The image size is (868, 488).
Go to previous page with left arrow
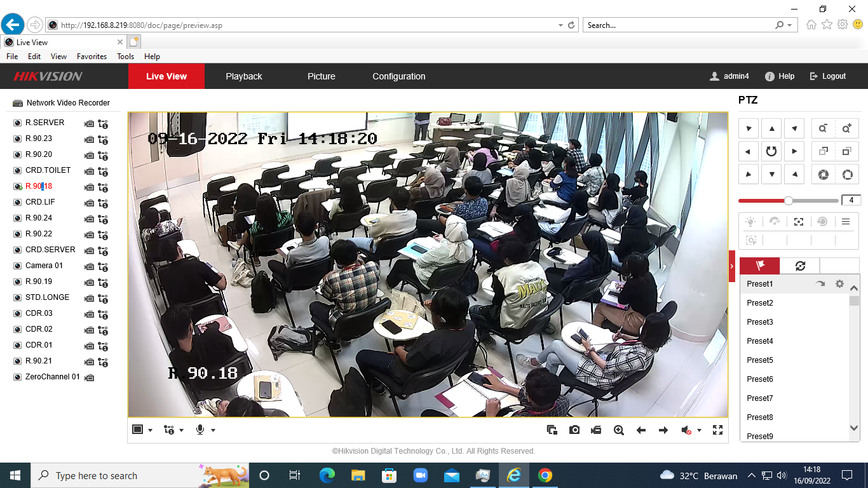641,430
